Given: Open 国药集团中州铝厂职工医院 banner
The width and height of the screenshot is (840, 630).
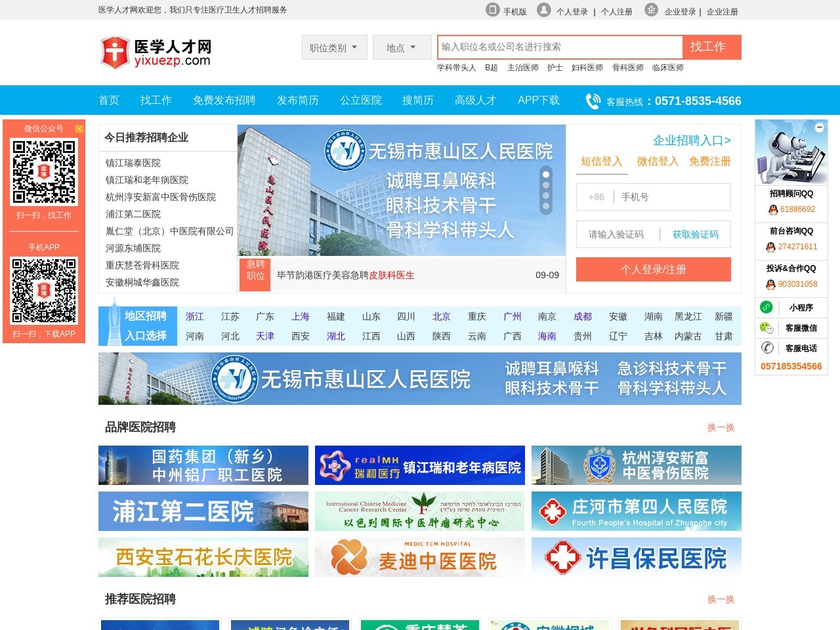Looking at the screenshot, I should point(203,465).
